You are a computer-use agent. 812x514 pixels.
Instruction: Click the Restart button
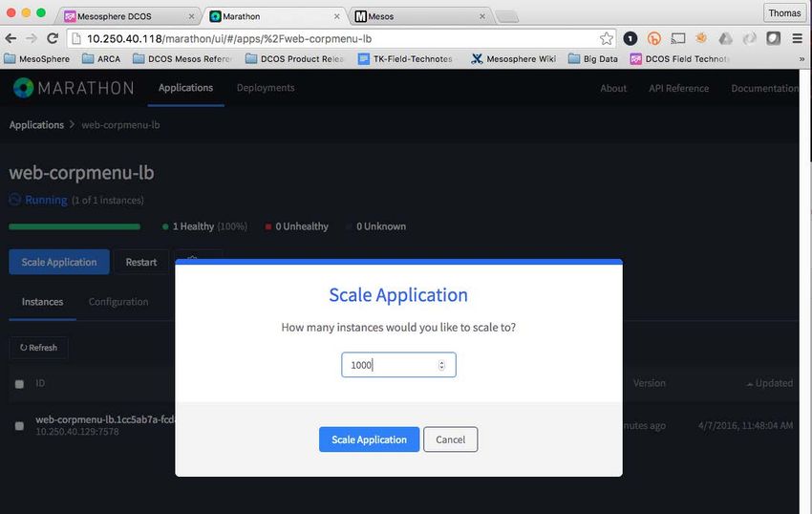tap(141, 262)
